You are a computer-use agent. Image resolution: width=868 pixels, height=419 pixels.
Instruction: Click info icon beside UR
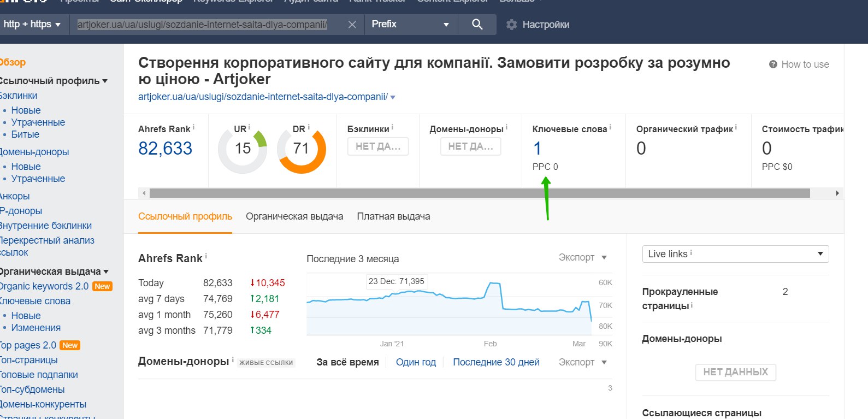tap(249, 127)
